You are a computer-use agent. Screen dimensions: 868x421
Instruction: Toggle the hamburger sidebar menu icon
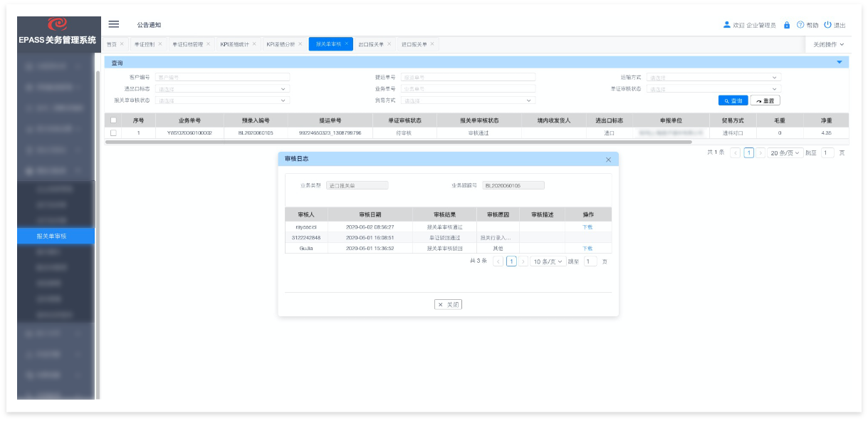point(113,24)
